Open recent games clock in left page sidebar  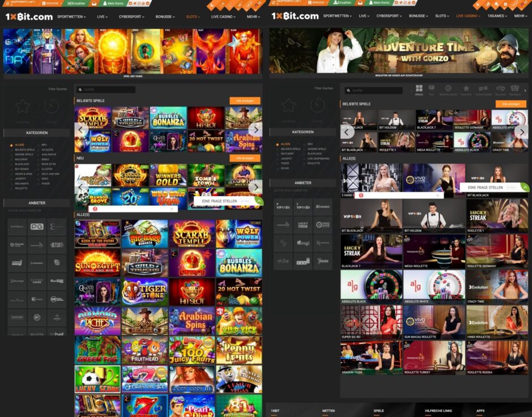(x=51, y=107)
